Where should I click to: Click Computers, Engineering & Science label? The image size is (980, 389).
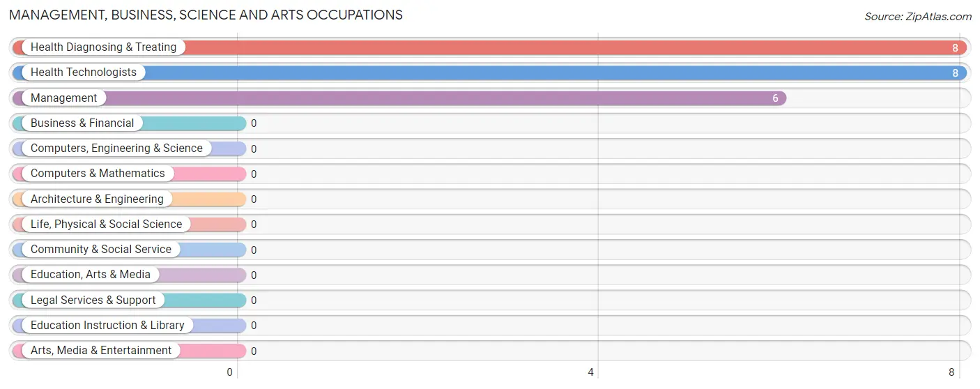pyautogui.click(x=116, y=148)
